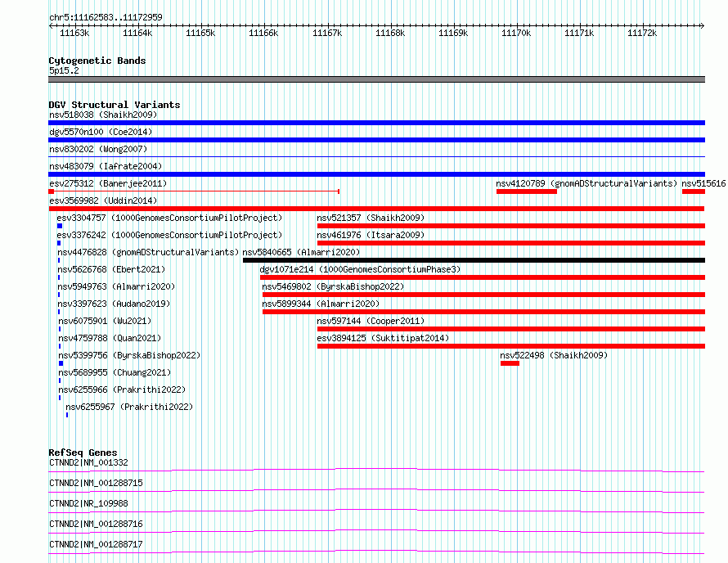Image resolution: width=728 pixels, height=563 pixels.
Task: Open CTNND2|NM_001288715 transcript
Action: coord(96,483)
